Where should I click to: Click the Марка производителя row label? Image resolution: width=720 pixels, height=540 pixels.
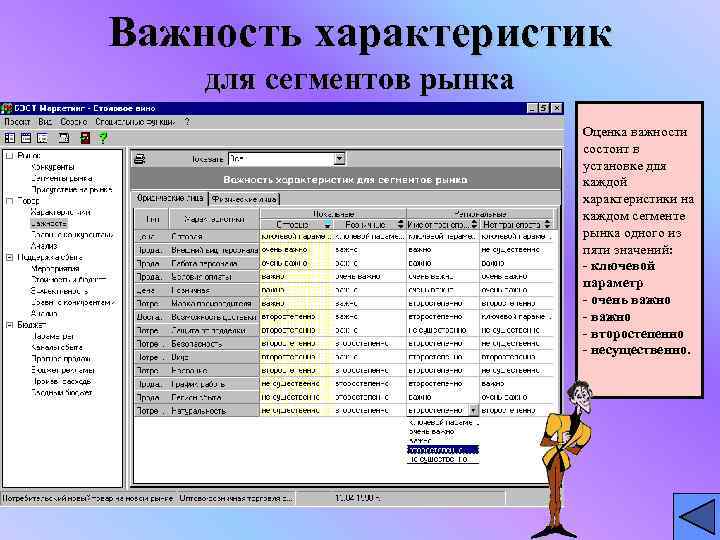tap(214, 304)
